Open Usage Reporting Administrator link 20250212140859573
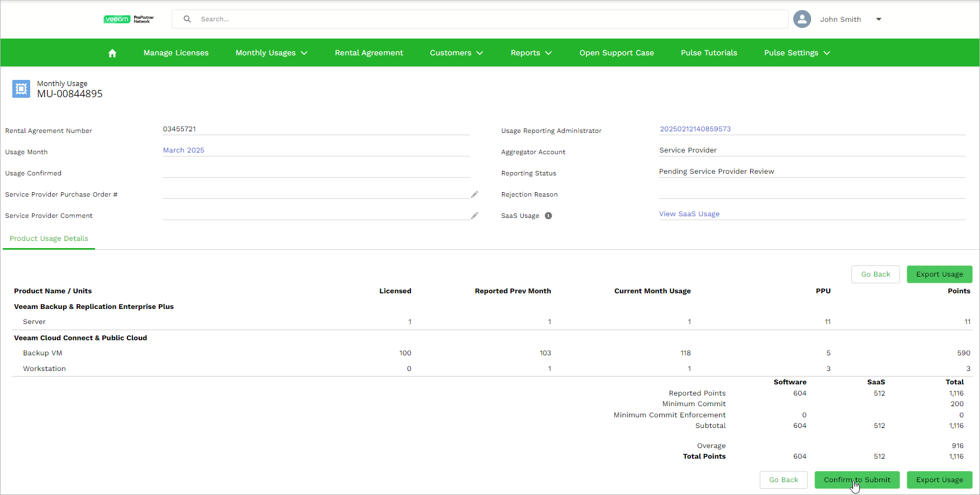 click(695, 129)
